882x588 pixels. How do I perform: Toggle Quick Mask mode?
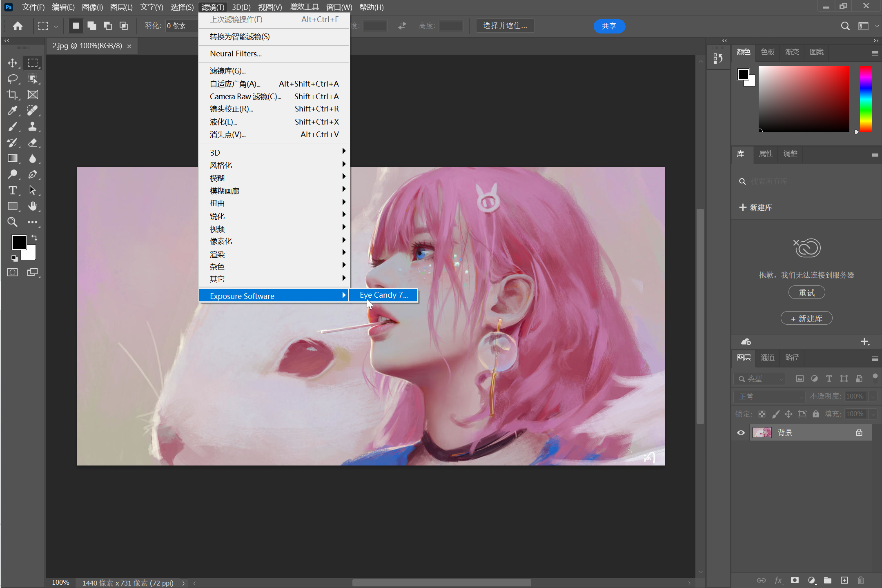12,272
